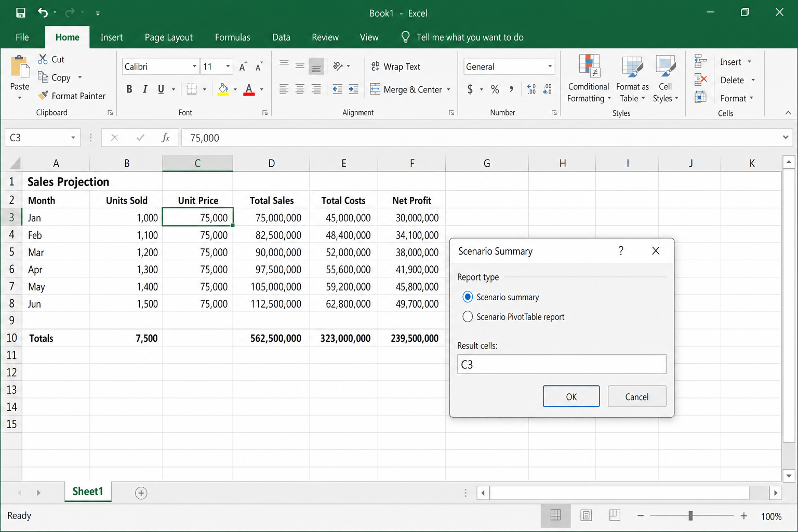Viewport: 798px width, 532px height.
Task: Toggle Bottom Align for cell text
Action: point(316,66)
